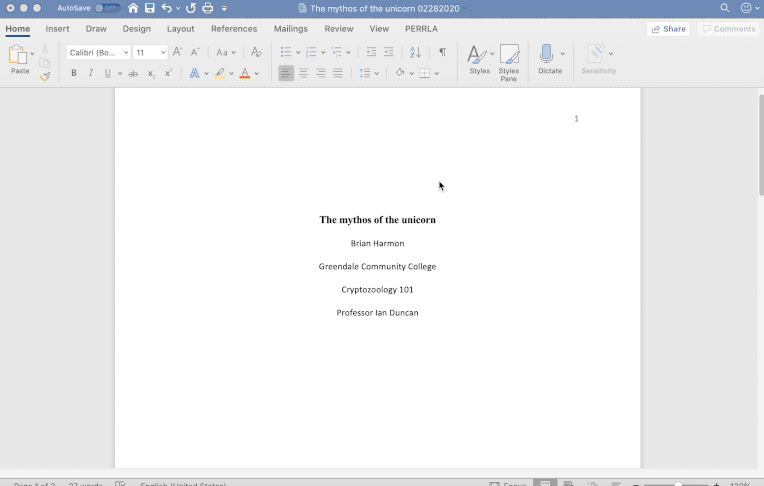Apply the red font color swatch
The image size is (764, 486).
coord(244,73)
